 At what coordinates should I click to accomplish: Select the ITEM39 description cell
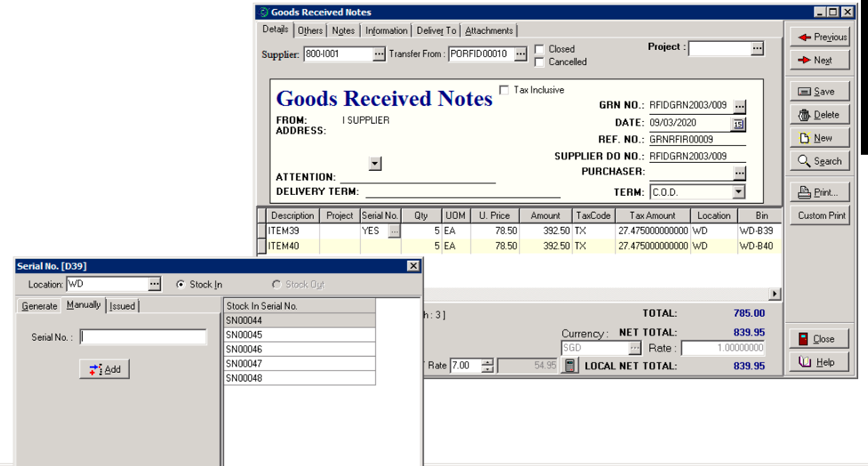pos(293,231)
